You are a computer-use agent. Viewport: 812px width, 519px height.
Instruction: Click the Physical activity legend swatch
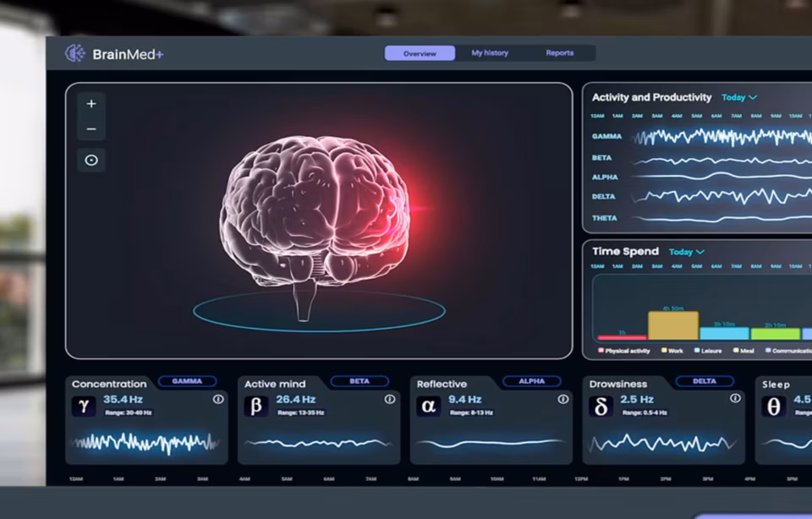tap(601, 350)
